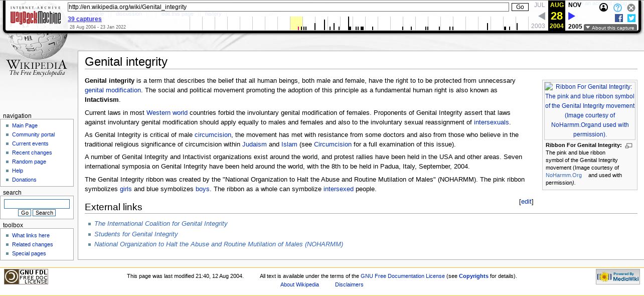
Task: Open Special pages in toolbox
Action: (29, 253)
